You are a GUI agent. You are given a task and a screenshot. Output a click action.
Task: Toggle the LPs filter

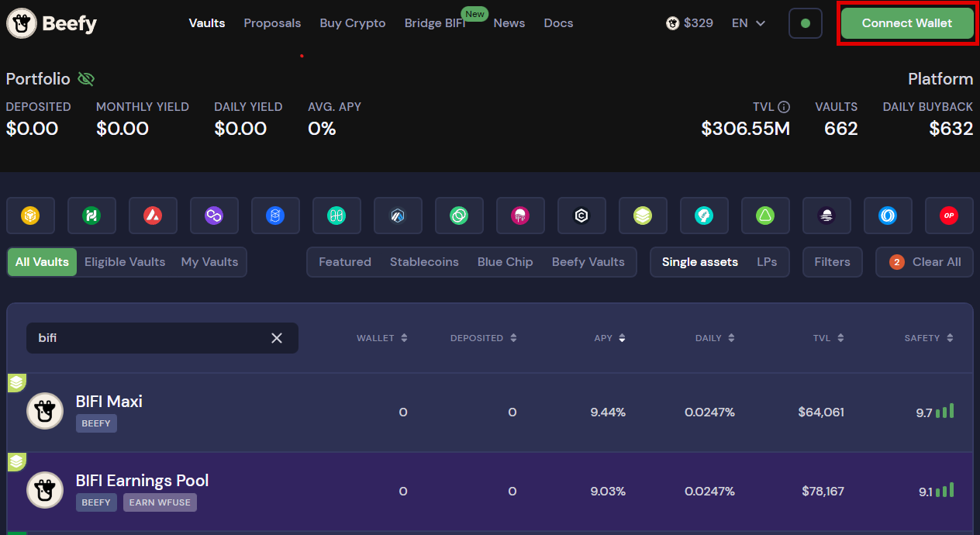768,262
